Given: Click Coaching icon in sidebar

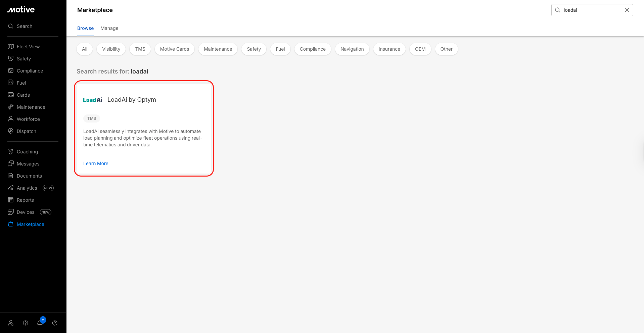Looking at the screenshot, I should coord(11,152).
